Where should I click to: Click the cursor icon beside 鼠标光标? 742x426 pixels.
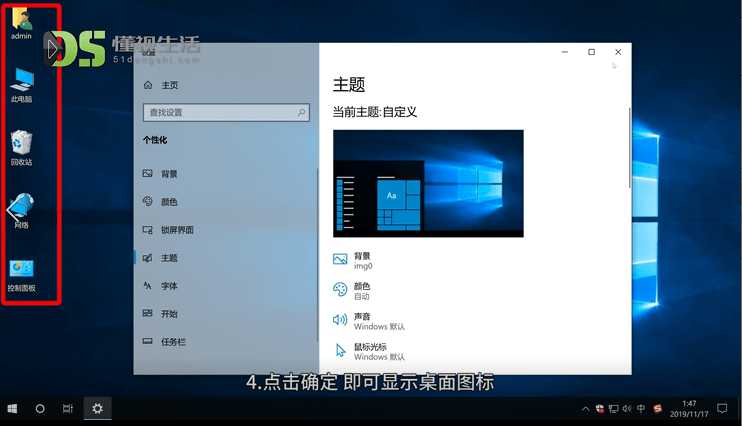(341, 351)
